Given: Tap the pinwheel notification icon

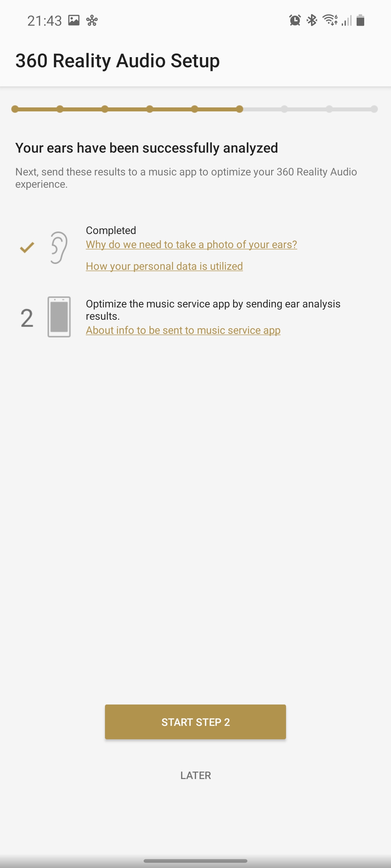Looking at the screenshot, I should pos(92,21).
